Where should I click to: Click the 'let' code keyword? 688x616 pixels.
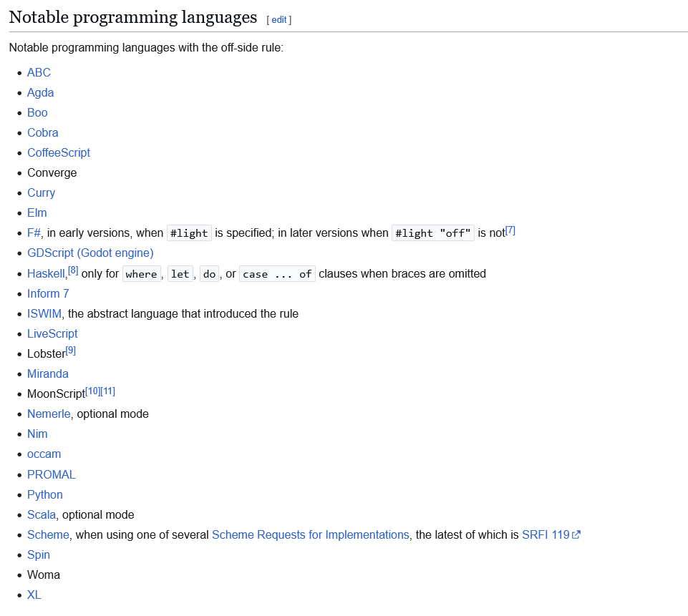click(x=180, y=274)
